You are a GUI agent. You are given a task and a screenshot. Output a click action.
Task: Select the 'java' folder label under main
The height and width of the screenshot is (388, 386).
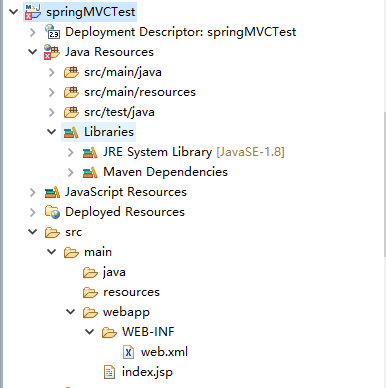point(114,272)
